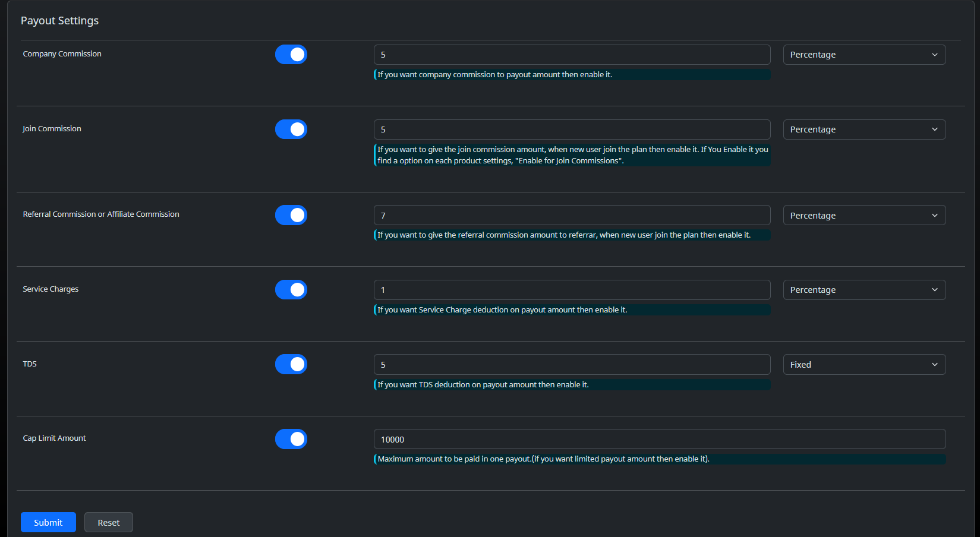The image size is (980, 537).
Task: Select the TDS amount field showing 5
Action: pos(571,364)
